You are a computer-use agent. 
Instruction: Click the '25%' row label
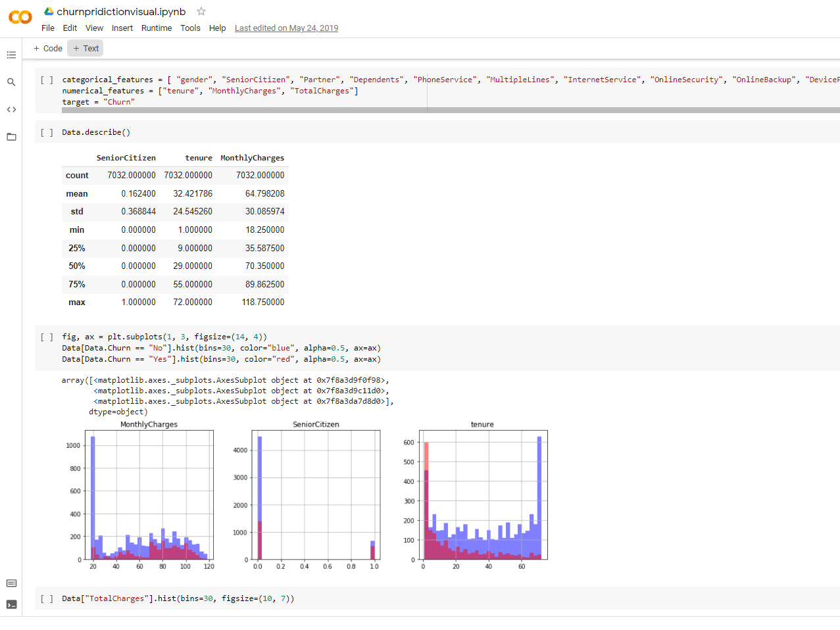tap(77, 249)
